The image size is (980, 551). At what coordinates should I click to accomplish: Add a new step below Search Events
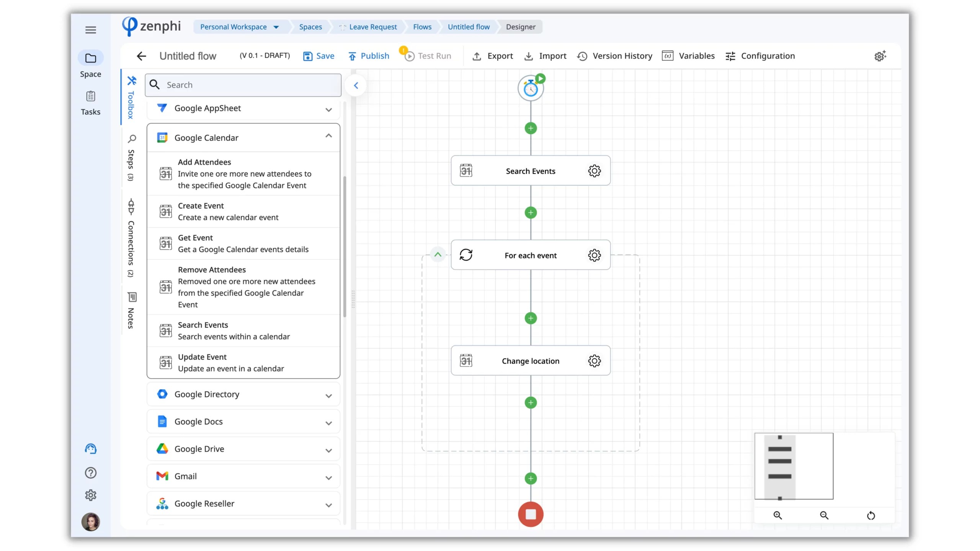[531, 213]
